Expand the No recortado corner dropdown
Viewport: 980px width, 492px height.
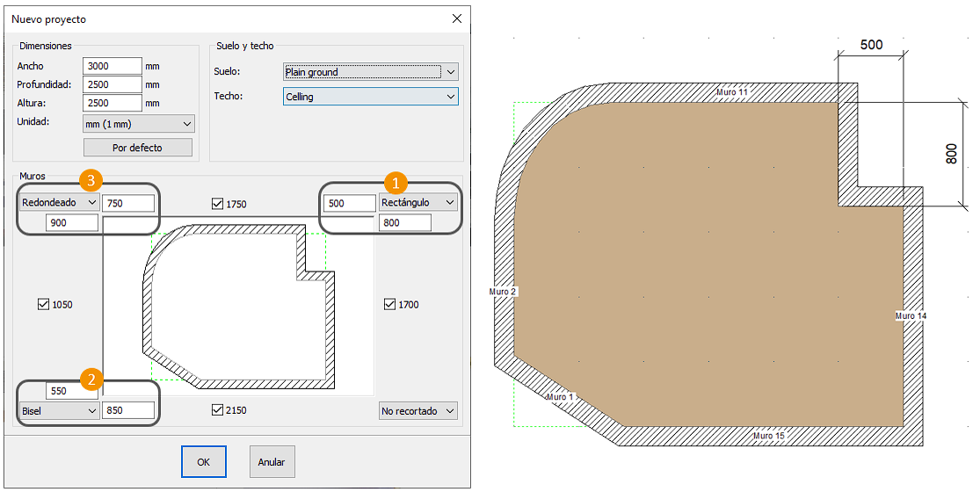(418, 411)
